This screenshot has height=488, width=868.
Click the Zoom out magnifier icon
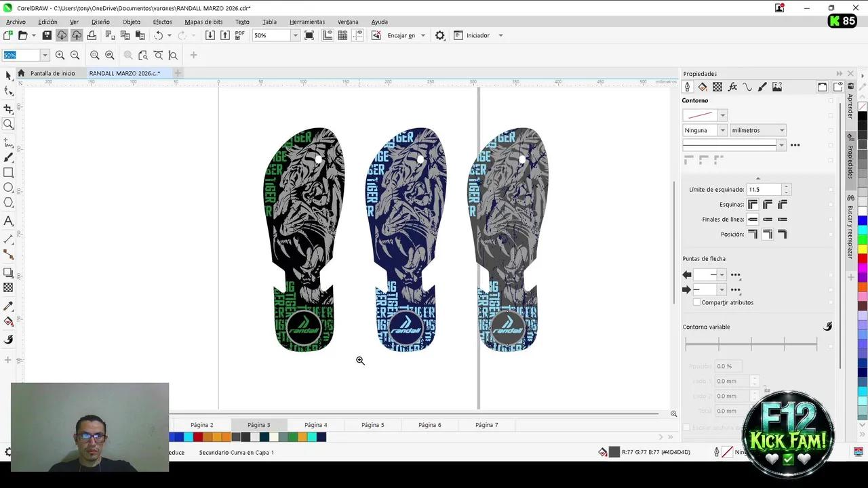pyautogui.click(x=75, y=56)
